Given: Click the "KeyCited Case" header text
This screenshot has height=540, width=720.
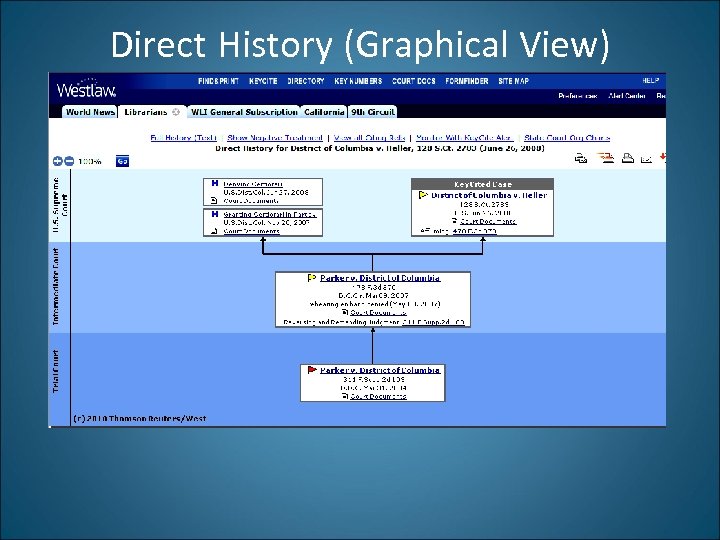Looking at the screenshot, I should (482, 184).
